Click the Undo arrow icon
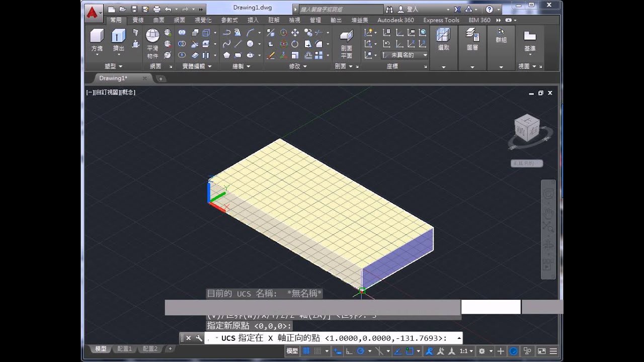 pos(168,9)
